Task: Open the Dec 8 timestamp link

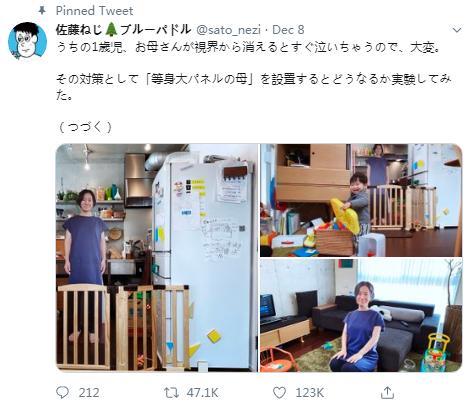Action: (x=288, y=30)
